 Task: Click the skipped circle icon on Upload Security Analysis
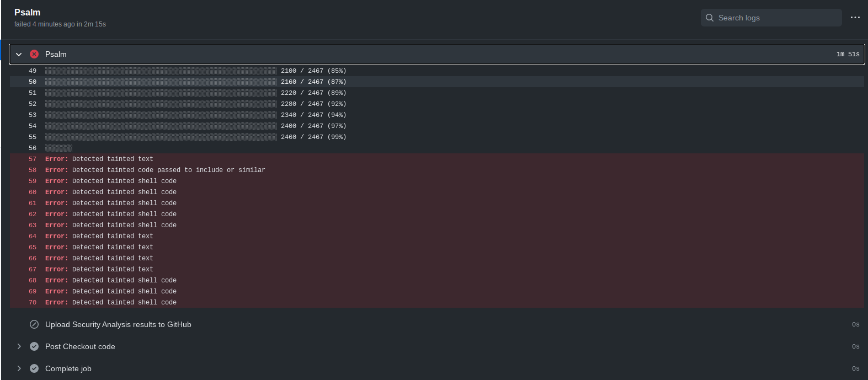[34, 324]
